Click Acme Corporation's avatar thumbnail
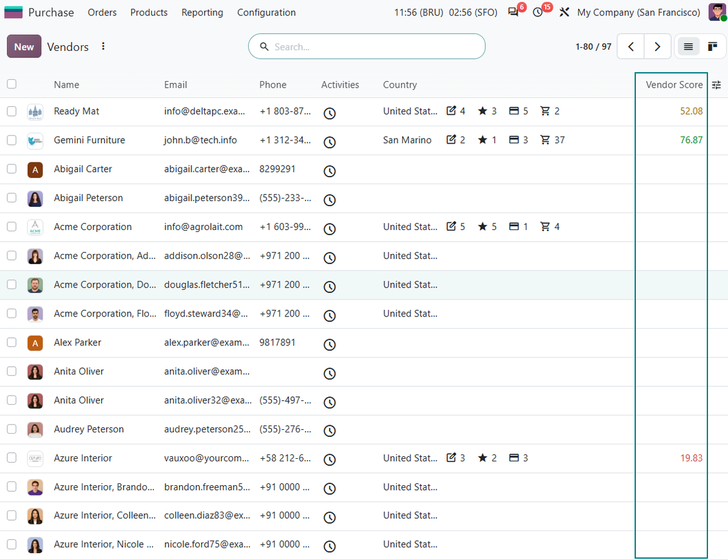This screenshot has height=560, width=728. click(35, 227)
